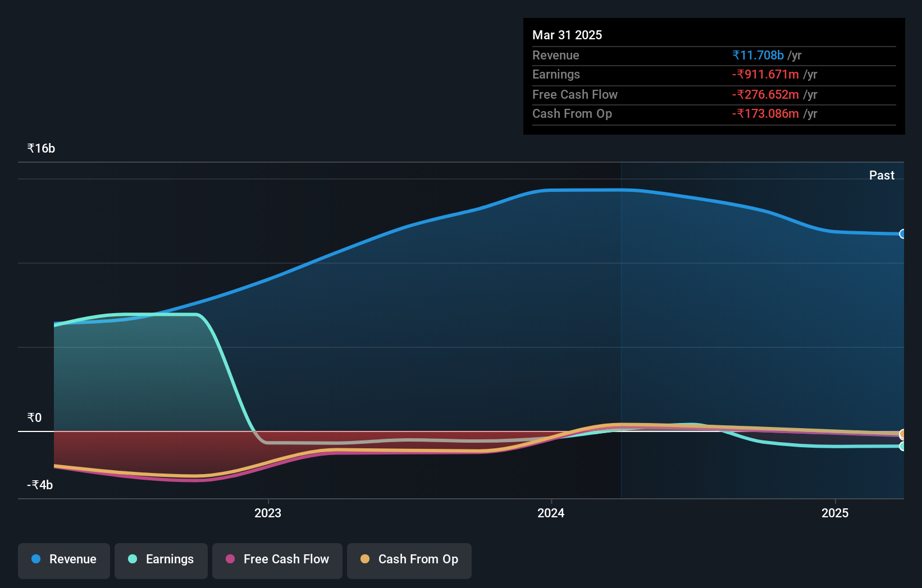Screen dimensions: 922x588
Task: Click the pink Free Cash Flow legend dot
Action: [230, 559]
